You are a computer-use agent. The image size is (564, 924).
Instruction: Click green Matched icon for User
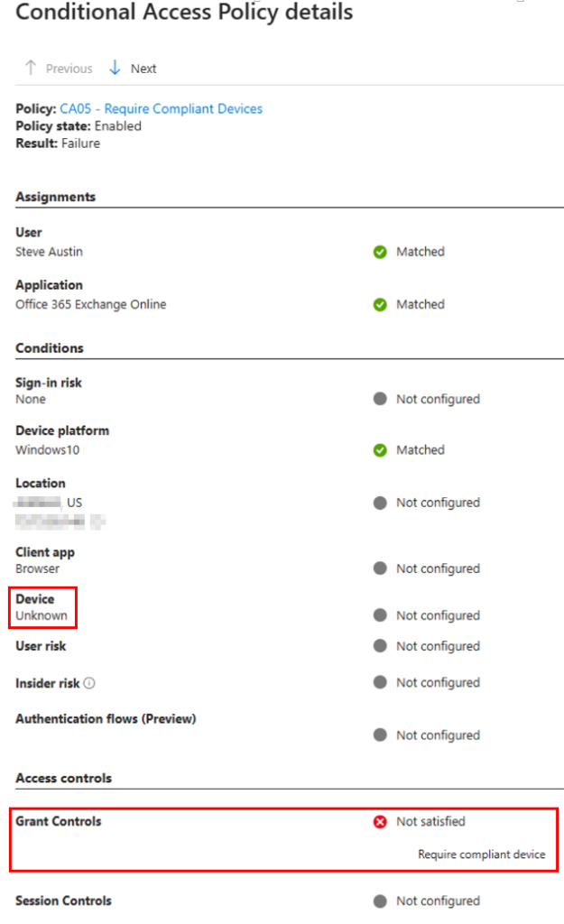[x=380, y=253]
